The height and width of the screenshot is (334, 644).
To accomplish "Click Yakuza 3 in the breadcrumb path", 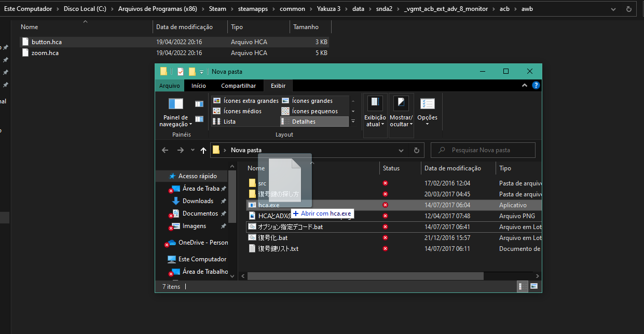I will (x=330, y=9).
